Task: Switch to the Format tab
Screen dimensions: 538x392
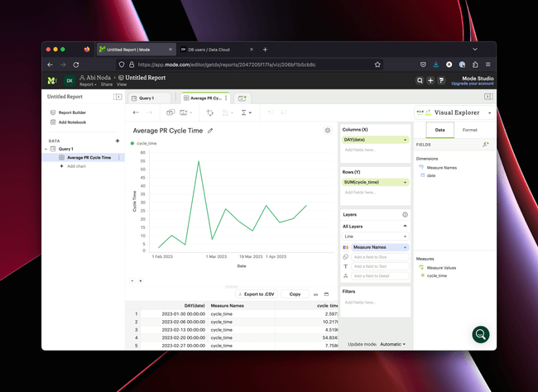Action: (469, 130)
